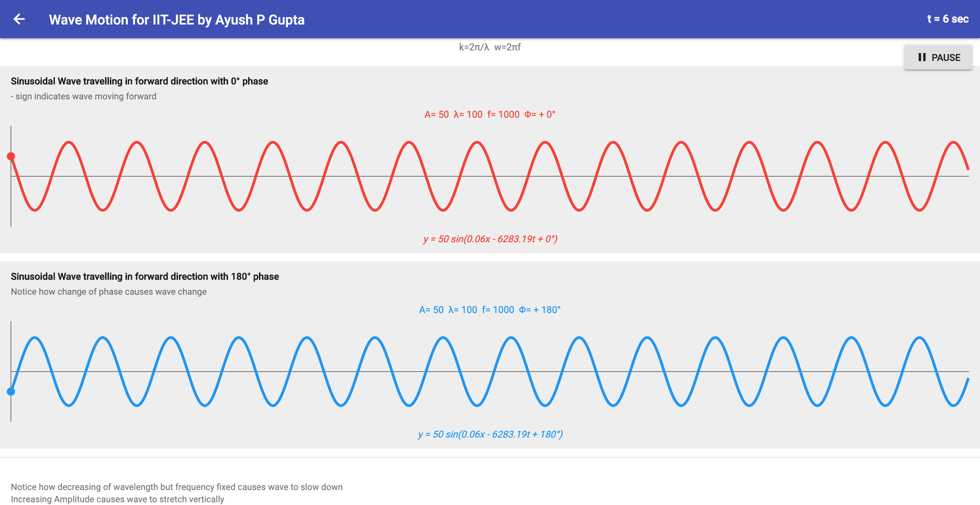This screenshot has width=980, height=505.
Task: Select heading about 180° phase sinusoidal wave
Action: [145, 277]
